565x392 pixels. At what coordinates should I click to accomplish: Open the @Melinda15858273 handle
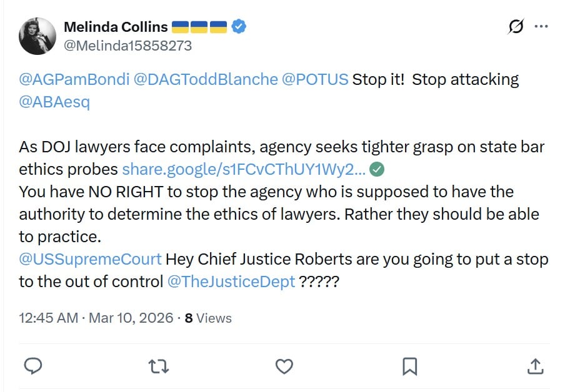(127, 46)
